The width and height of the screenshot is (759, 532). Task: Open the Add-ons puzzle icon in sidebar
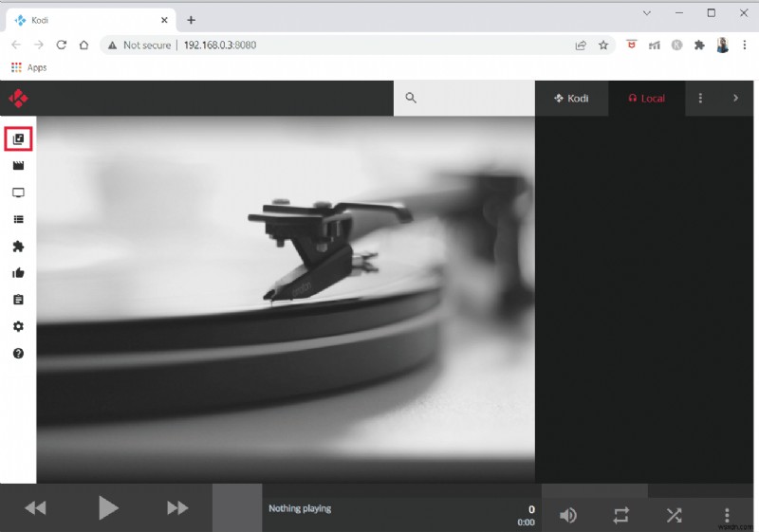pos(18,247)
